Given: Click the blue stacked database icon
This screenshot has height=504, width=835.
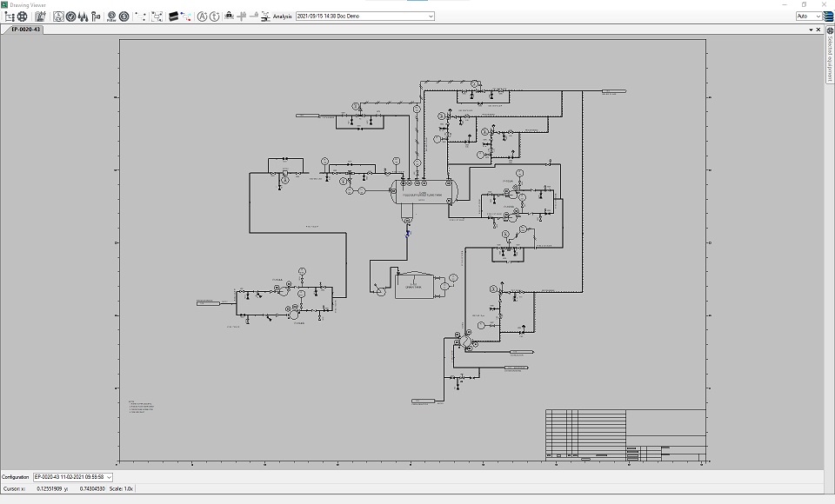Looking at the screenshot, I should click(x=829, y=17).
